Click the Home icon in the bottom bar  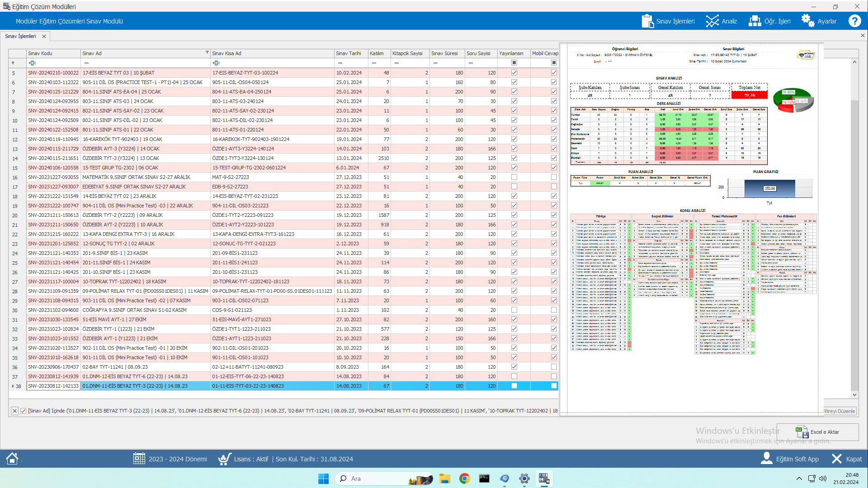point(12,459)
